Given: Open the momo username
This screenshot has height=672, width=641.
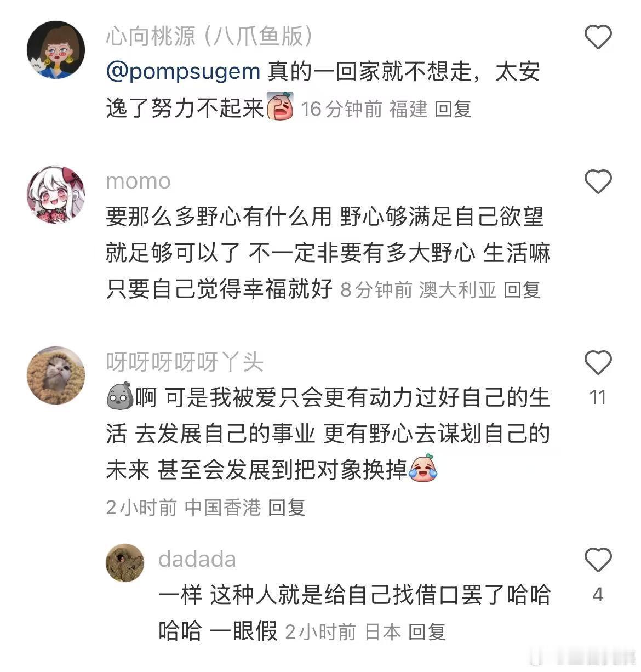Looking at the screenshot, I should click(x=138, y=181).
